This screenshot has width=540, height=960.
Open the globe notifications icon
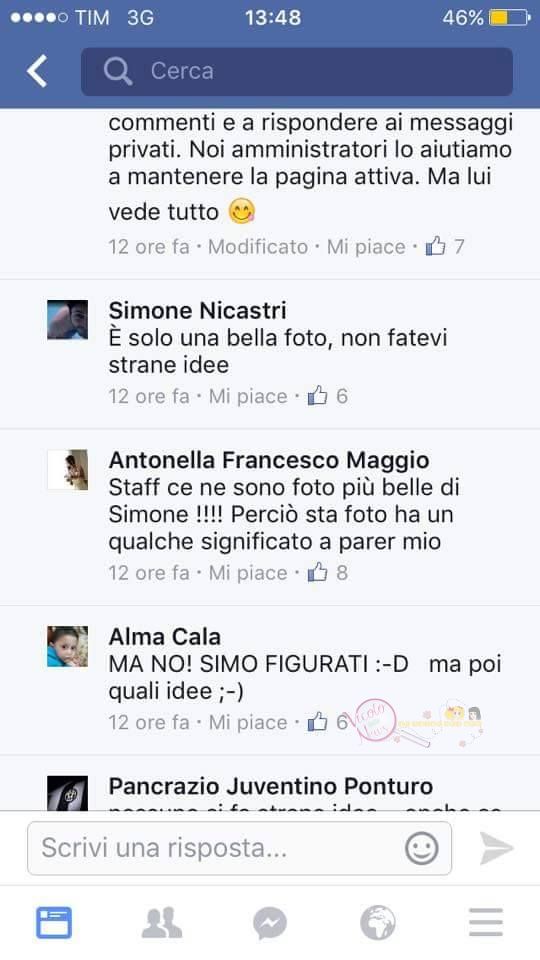tap(378, 923)
